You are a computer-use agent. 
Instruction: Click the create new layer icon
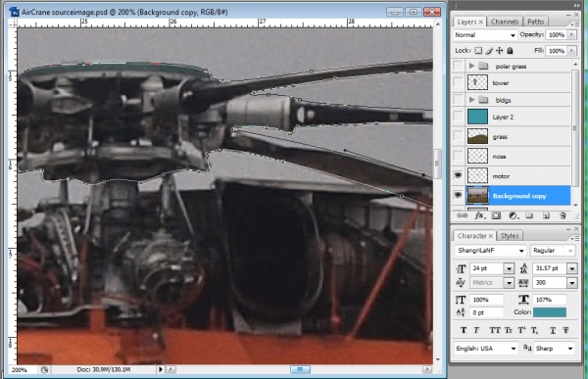tap(546, 215)
